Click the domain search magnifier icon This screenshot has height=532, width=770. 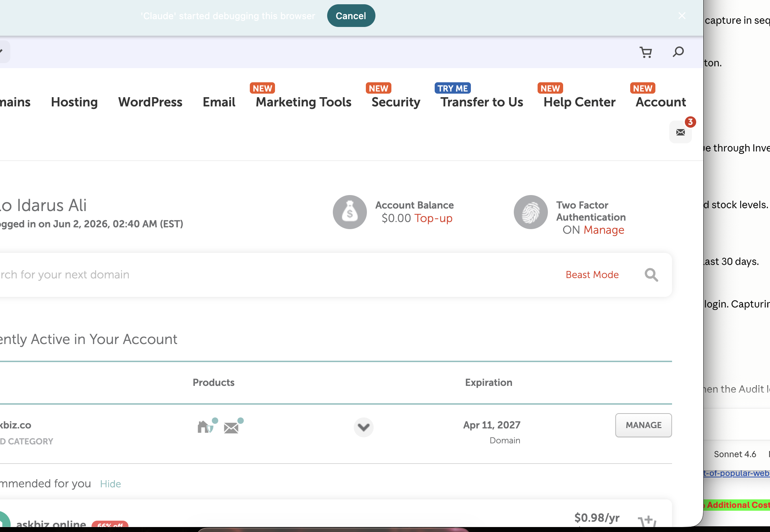tap(651, 275)
